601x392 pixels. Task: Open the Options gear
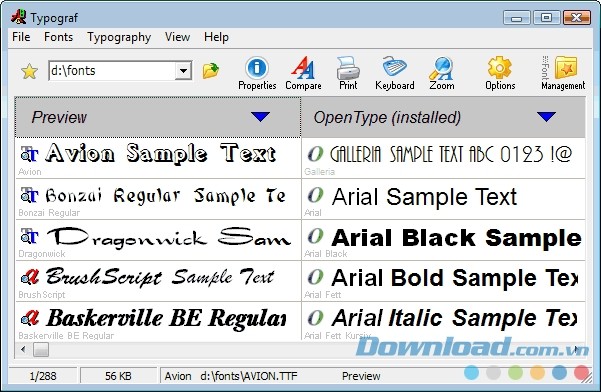point(500,74)
